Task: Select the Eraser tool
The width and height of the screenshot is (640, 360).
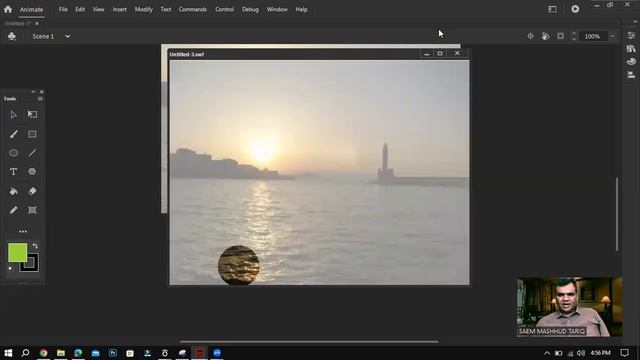Action: coord(32,191)
